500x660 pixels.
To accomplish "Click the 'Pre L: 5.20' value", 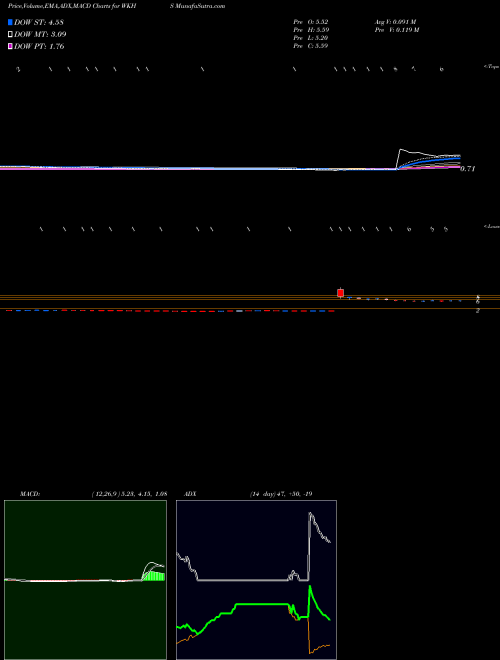I will pos(311,38).
